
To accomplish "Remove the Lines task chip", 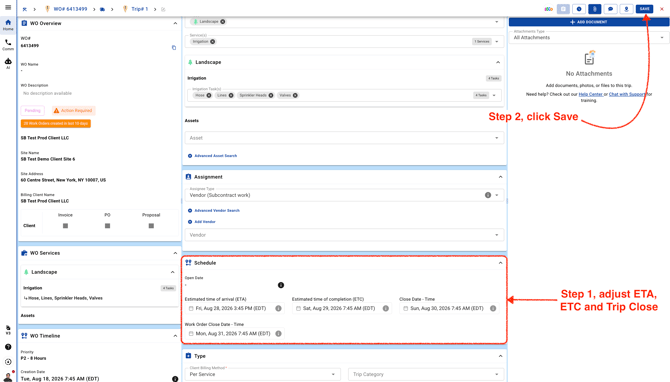I will click(x=231, y=95).
